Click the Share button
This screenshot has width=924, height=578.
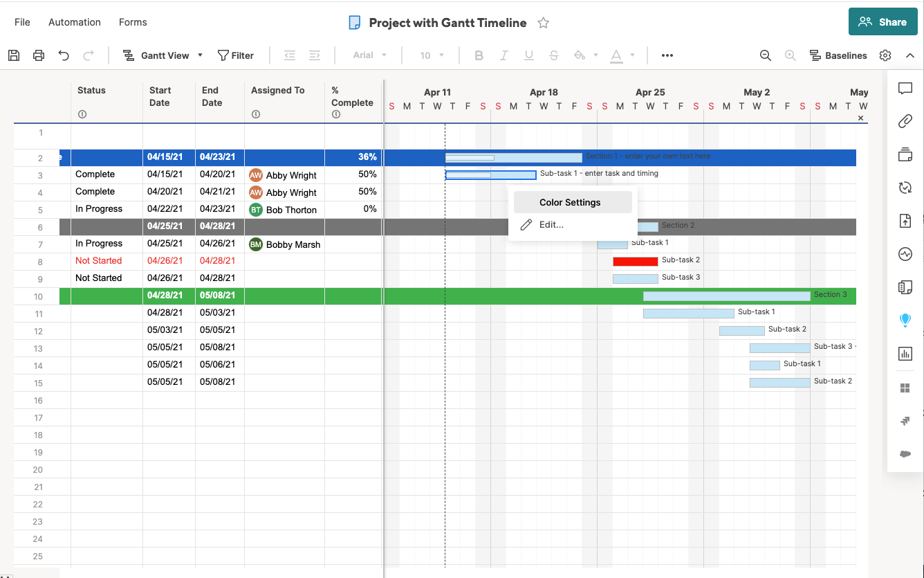click(x=883, y=22)
